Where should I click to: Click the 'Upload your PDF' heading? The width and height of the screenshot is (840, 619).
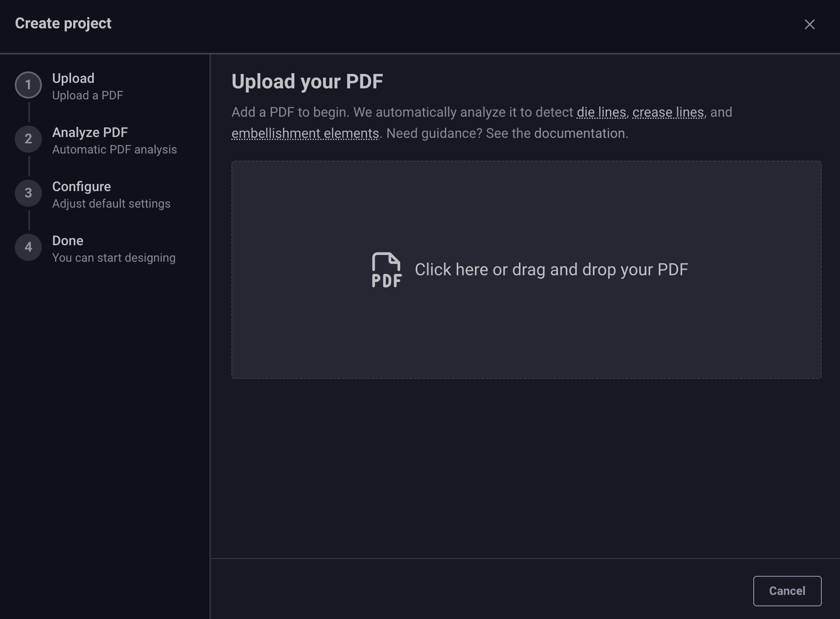pos(307,81)
